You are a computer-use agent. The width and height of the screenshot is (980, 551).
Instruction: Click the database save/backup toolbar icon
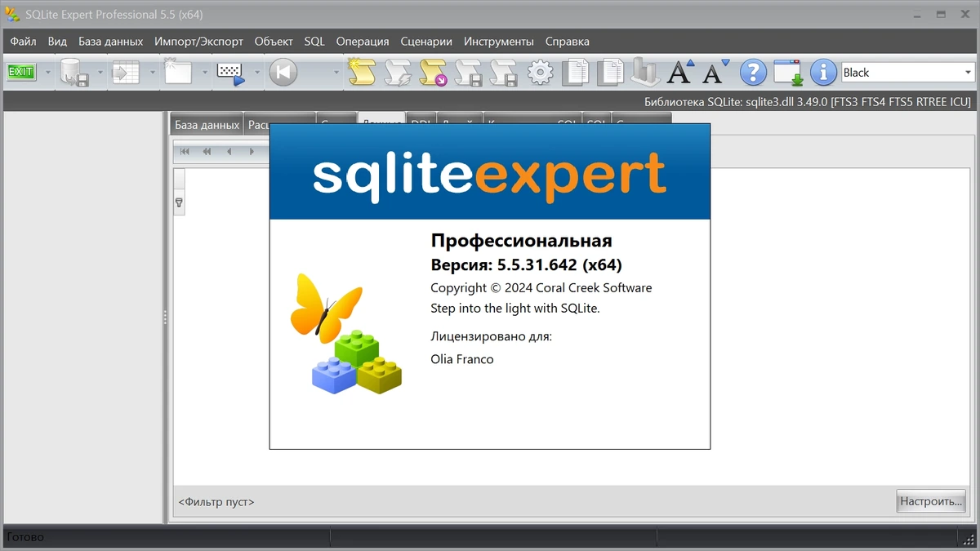(74, 73)
